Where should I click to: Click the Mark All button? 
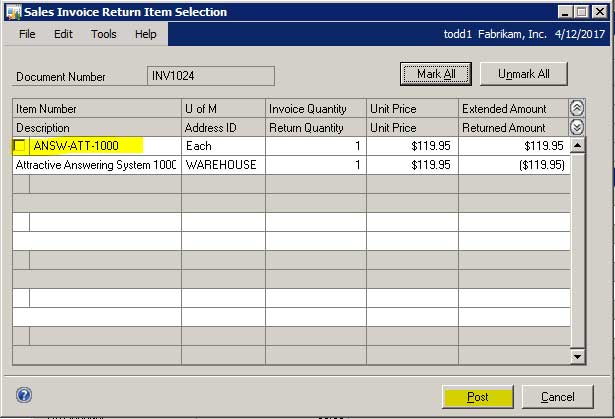(x=436, y=74)
